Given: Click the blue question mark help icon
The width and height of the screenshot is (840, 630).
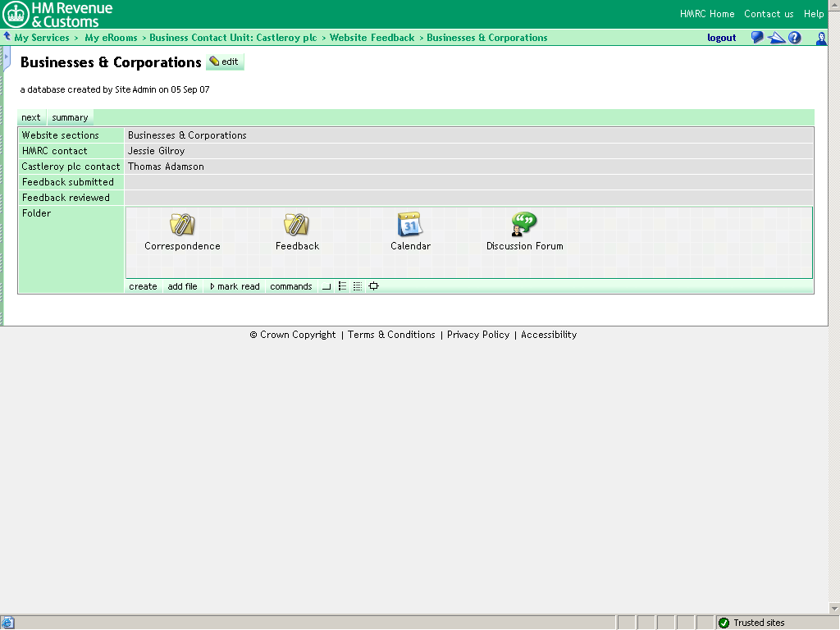Looking at the screenshot, I should [794, 38].
